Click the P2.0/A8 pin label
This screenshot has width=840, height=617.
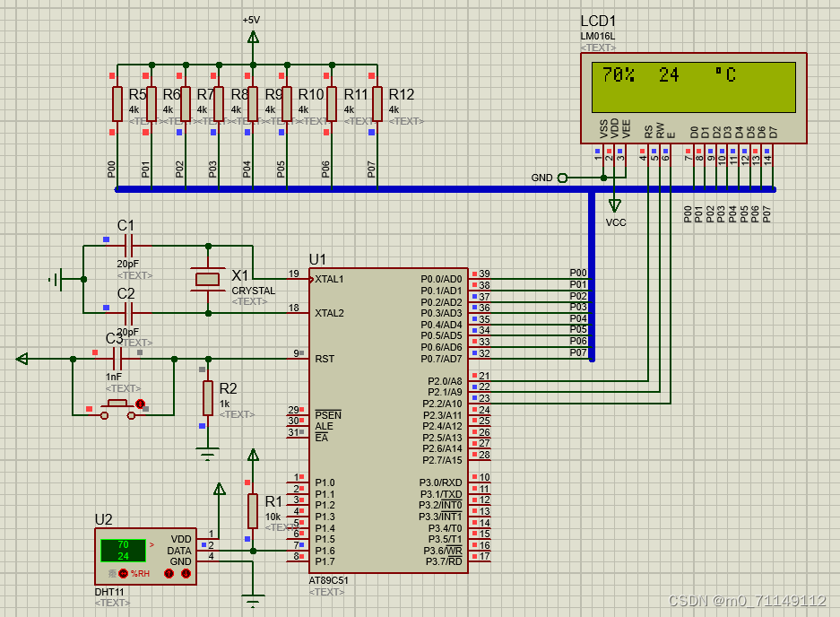pyautogui.click(x=445, y=381)
